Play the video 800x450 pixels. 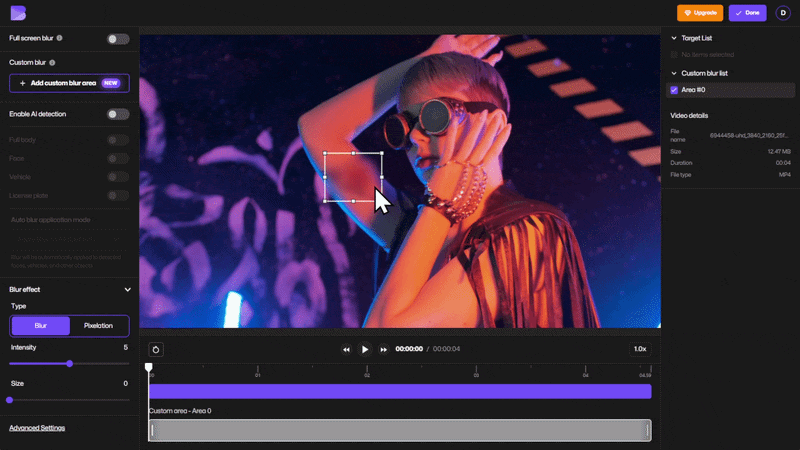(x=365, y=349)
